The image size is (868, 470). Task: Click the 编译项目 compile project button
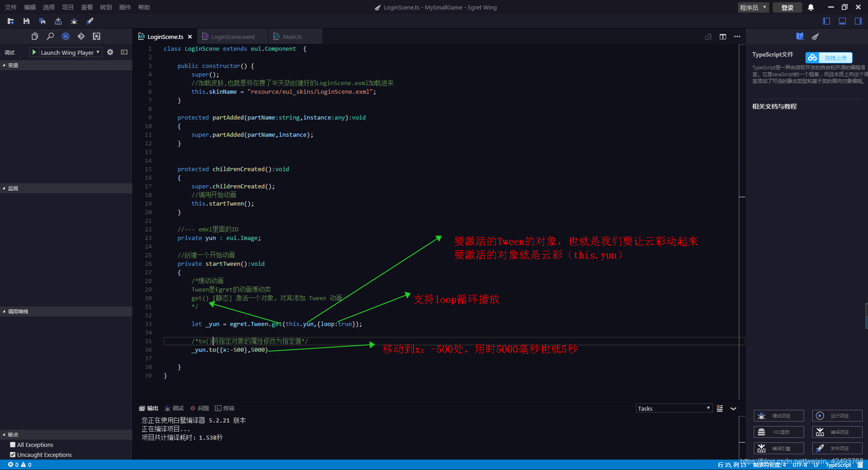[837, 432]
